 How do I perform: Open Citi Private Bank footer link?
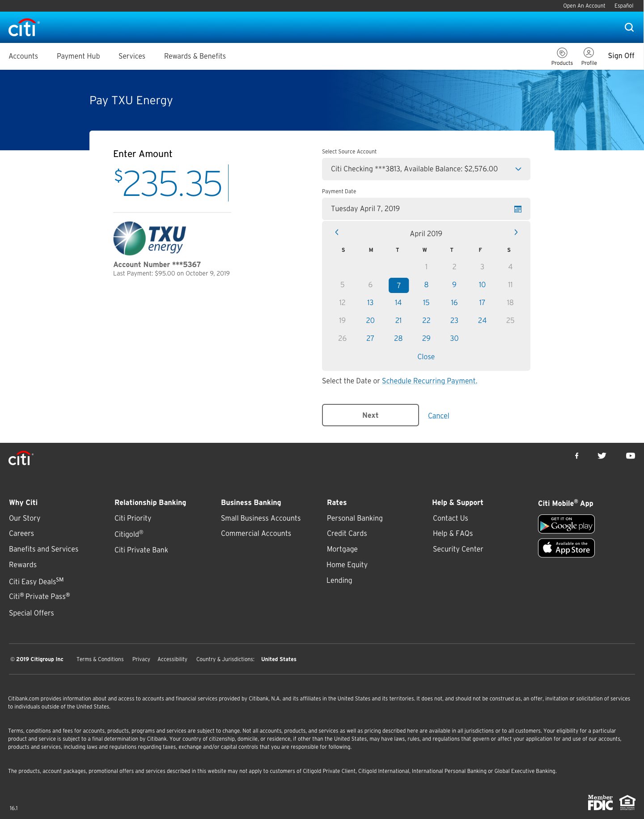coord(141,550)
